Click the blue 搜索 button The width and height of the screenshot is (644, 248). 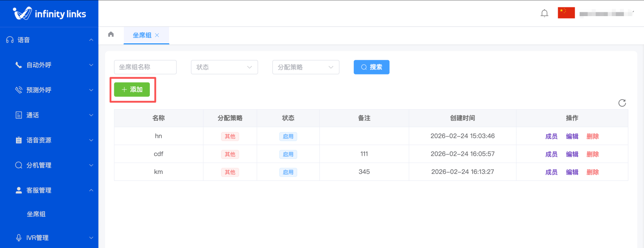[x=371, y=67]
